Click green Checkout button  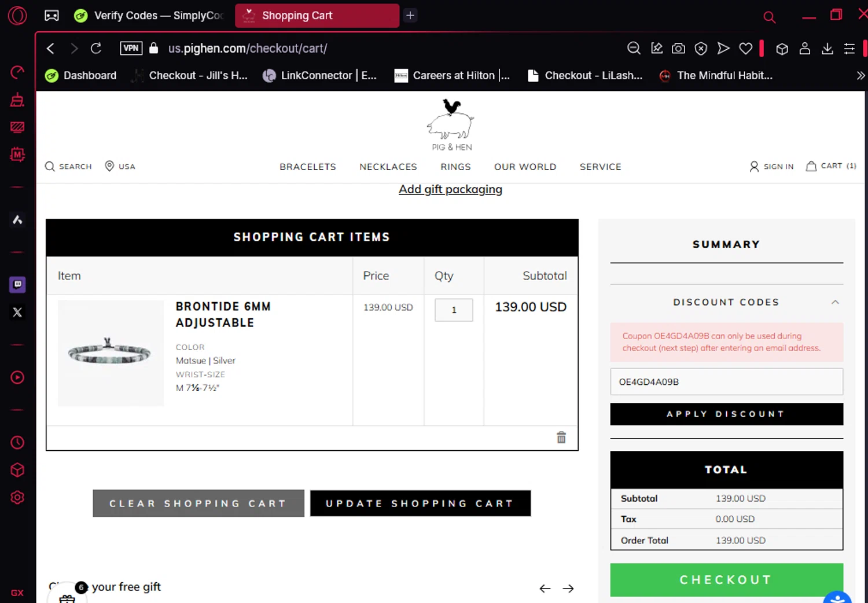[x=726, y=580]
